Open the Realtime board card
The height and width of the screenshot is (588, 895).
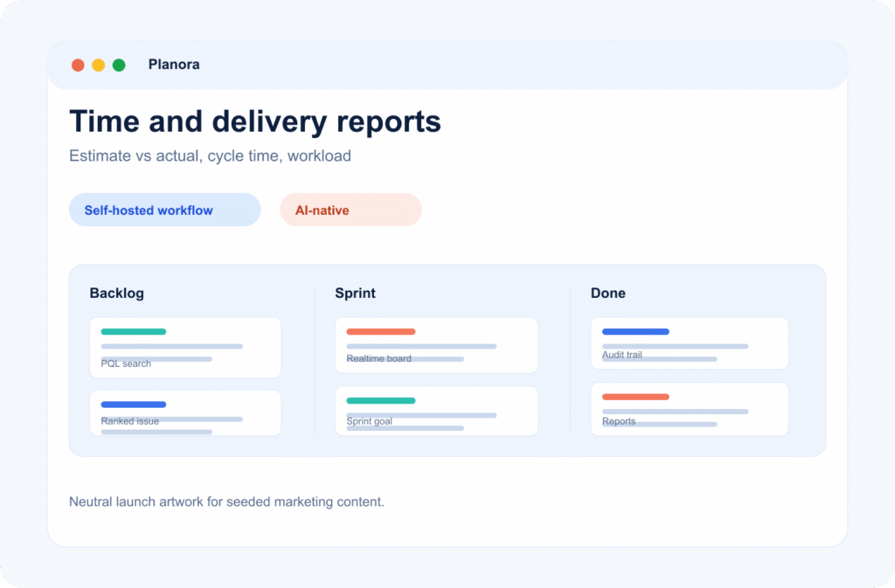(437, 346)
